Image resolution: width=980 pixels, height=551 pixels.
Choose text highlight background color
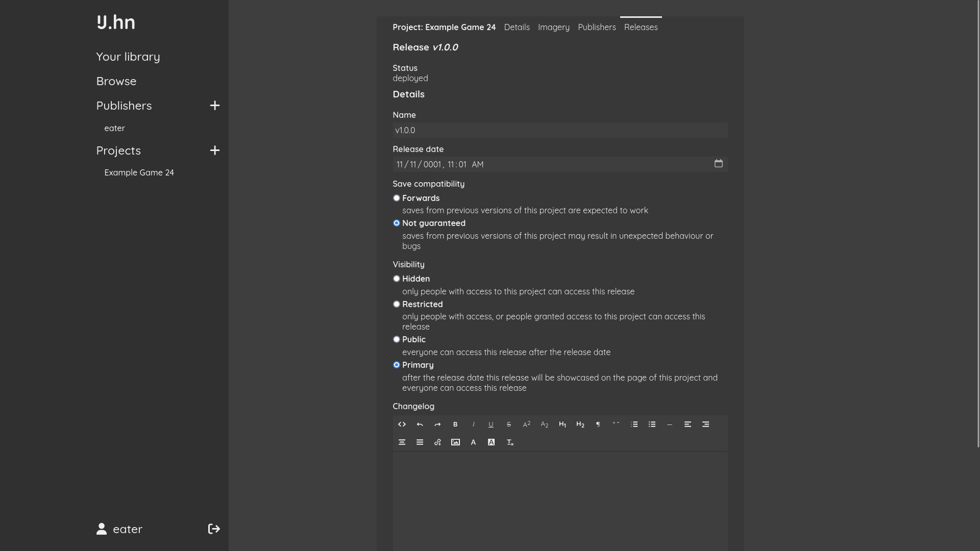pyautogui.click(x=491, y=442)
